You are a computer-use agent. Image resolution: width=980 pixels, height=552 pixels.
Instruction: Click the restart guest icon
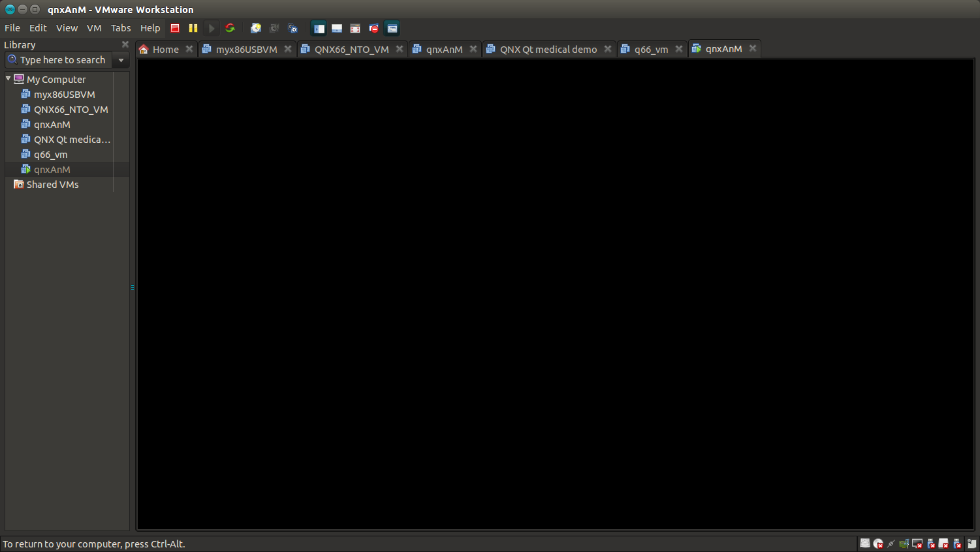coord(230,28)
